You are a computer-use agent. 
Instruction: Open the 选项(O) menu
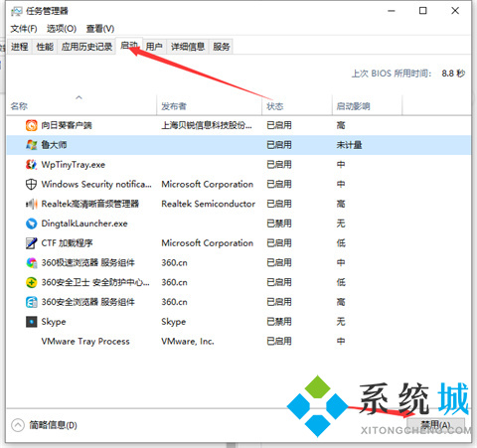[x=62, y=29]
